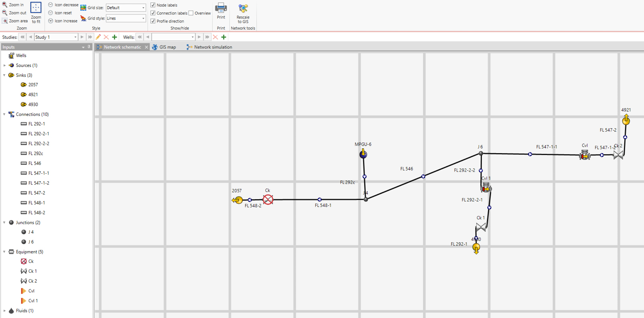Select FL 547-1-2 connection in tree

click(x=35, y=183)
